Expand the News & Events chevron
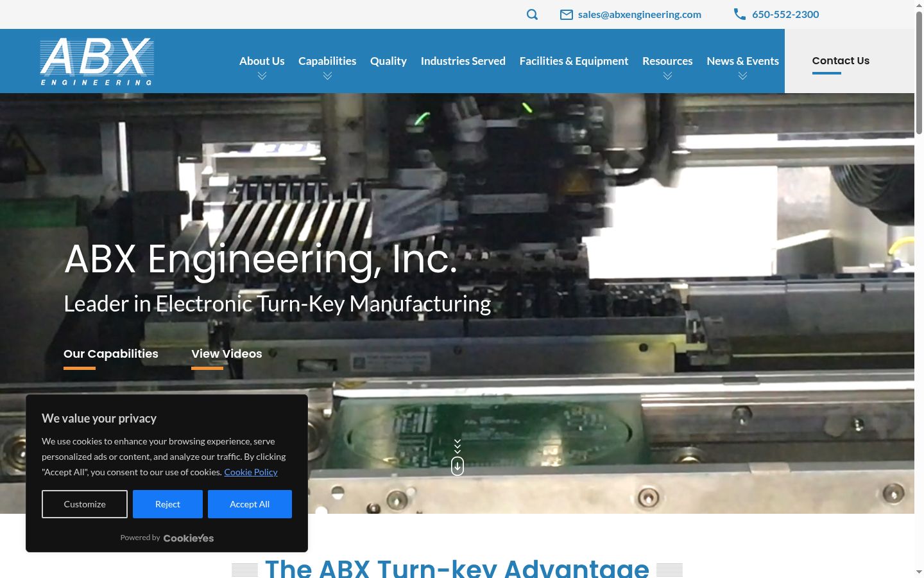The width and height of the screenshot is (924, 578). point(742,76)
